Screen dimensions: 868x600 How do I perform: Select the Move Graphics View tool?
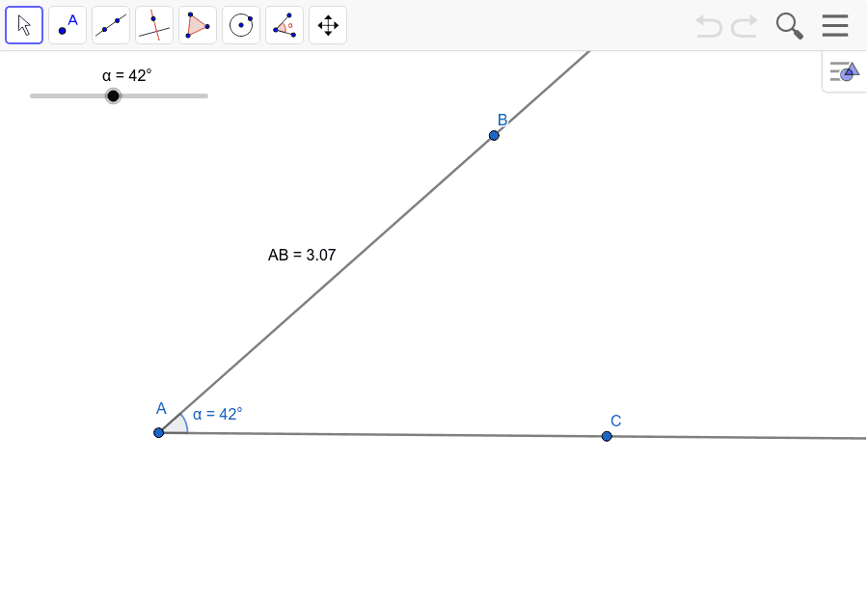tap(328, 25)
